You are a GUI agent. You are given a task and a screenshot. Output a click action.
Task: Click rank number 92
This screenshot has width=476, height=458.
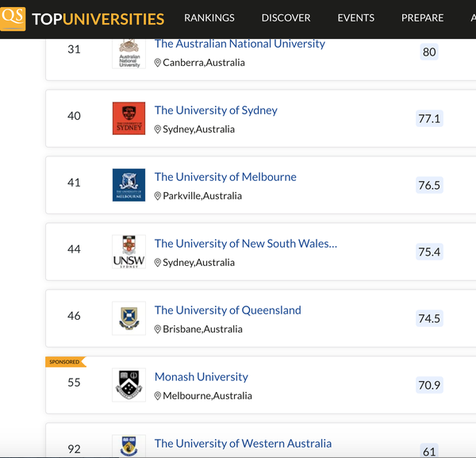coord(74,449)
